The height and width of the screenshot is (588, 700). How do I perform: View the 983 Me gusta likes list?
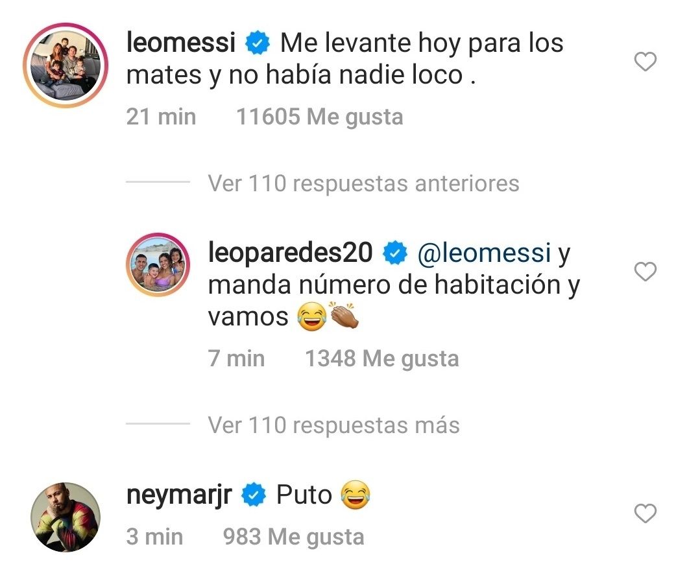click(293, 537)
